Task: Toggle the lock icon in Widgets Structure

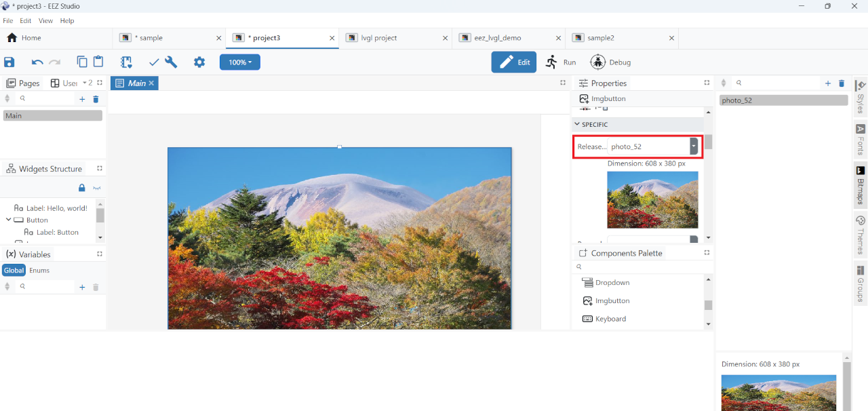Action: 82,188
